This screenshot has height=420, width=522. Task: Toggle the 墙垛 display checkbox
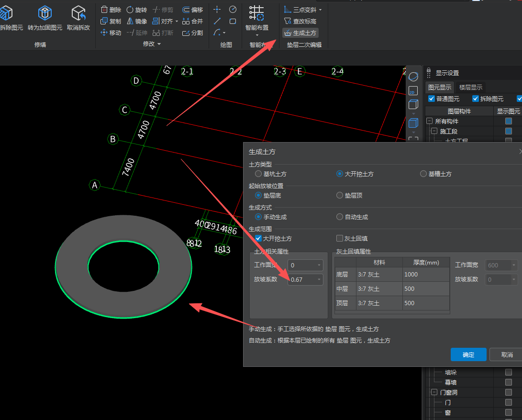click(508, 372)
